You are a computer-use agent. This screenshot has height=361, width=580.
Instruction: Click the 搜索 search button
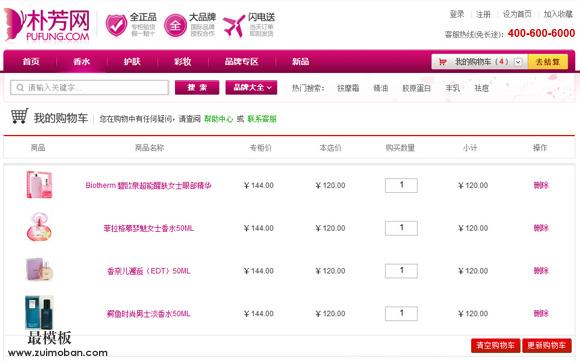[197, 88]
